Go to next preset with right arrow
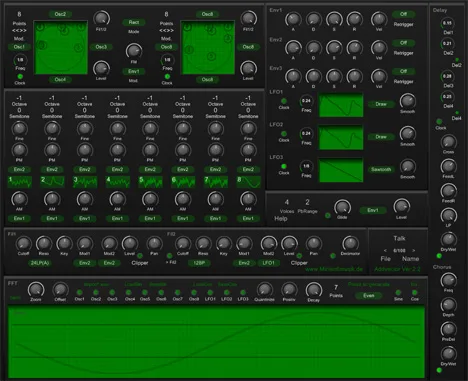Image resolution: width=468 pixels, height=381 pixels. 414,250
